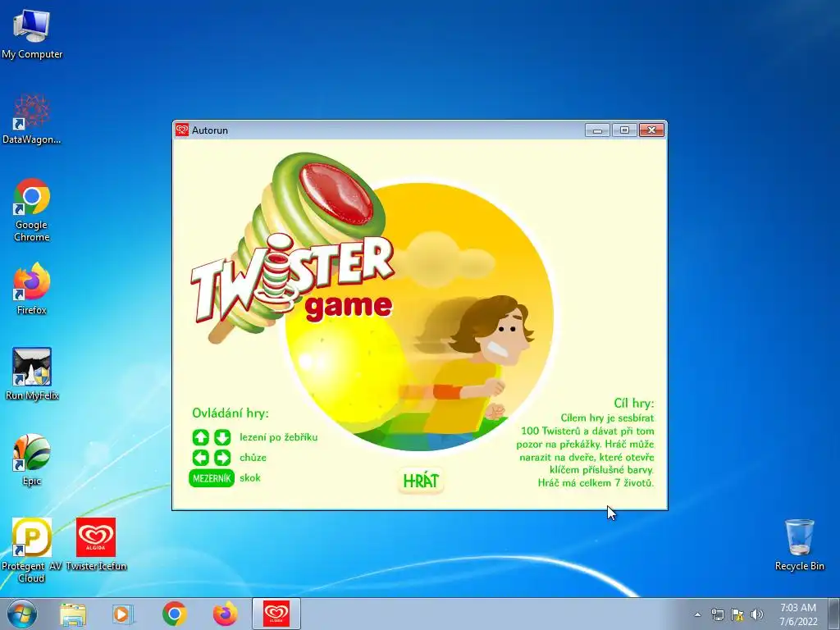840x630 pixels.
Task: Open the Windows Start menu
Action: 22,614
